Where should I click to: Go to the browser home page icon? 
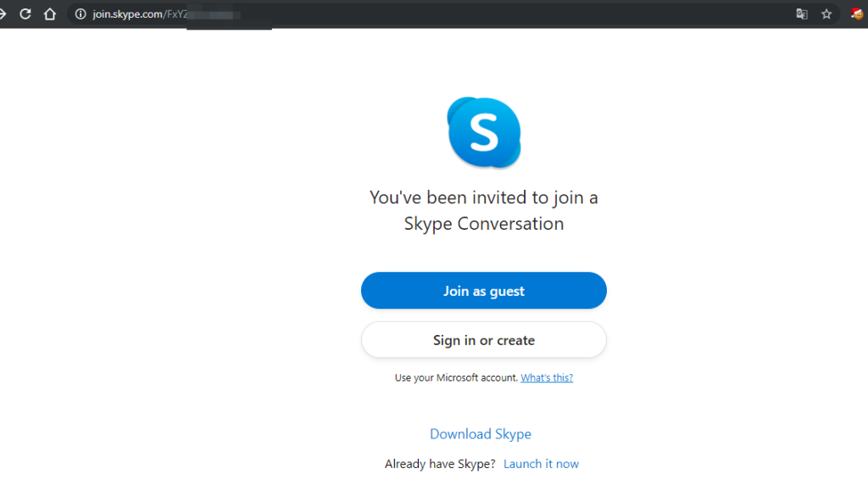[50, 14]
